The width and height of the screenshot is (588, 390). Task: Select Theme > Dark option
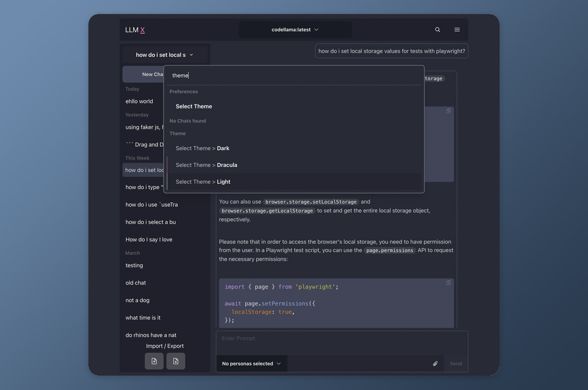(294, 148)
